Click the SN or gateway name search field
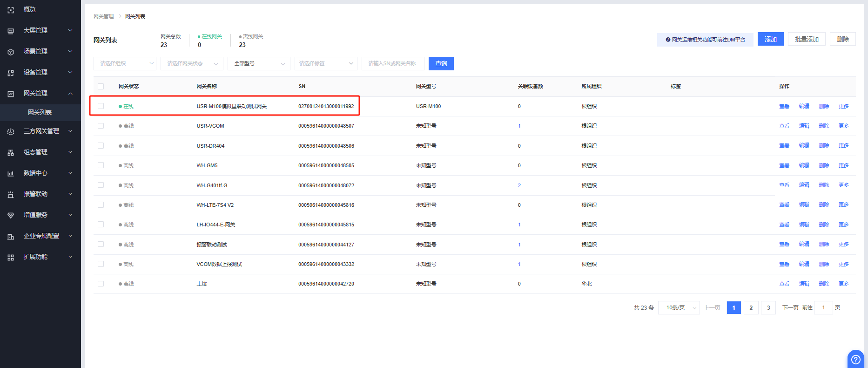This screenshot has width=868, height=368. 392,63
